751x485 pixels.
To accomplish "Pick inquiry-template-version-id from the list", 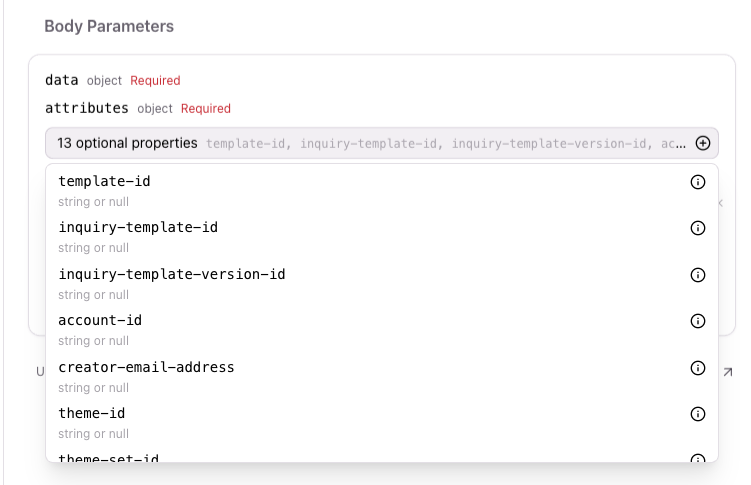I will (x=172, y=275).
